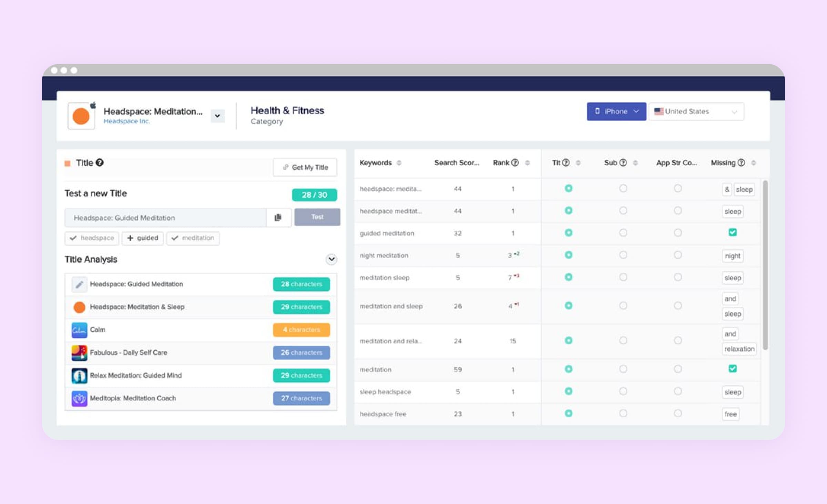Viewport: 827px width, 504px height.
Task: Collapse the Title Analysis section chevron
Action: pyautogui.click(x=331, y=259)
